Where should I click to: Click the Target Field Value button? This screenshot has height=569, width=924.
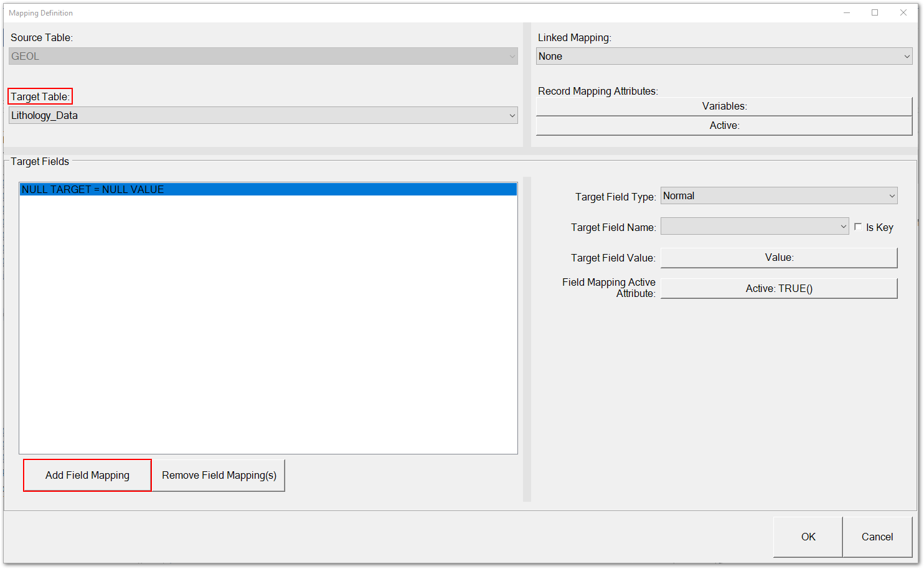[x=779, y=258]
